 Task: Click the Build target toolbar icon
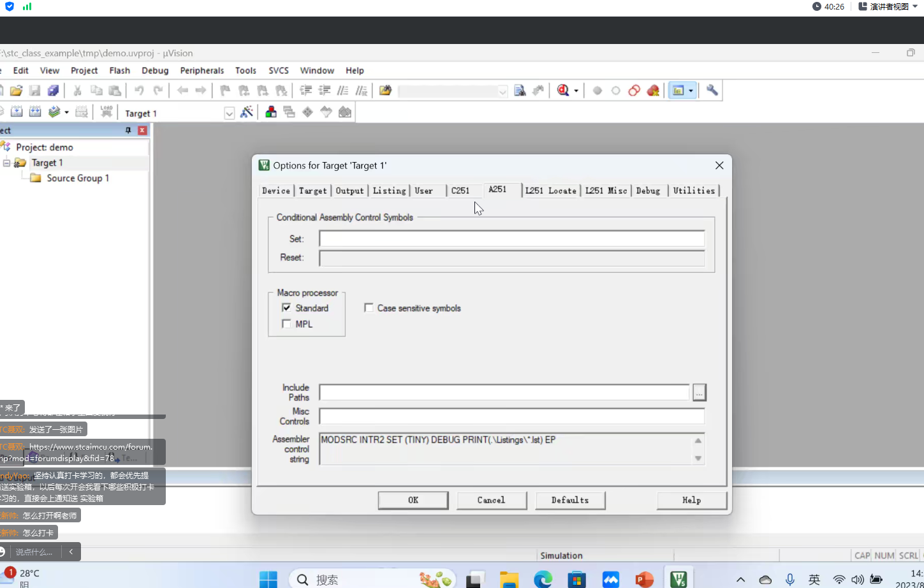(17, 112)
